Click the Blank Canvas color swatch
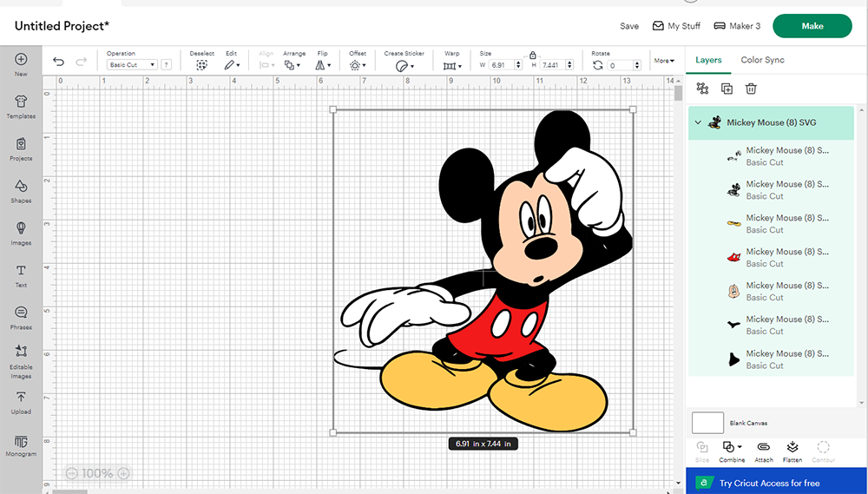The width and height of the screenshot is (868, 494). click(707, 423)
